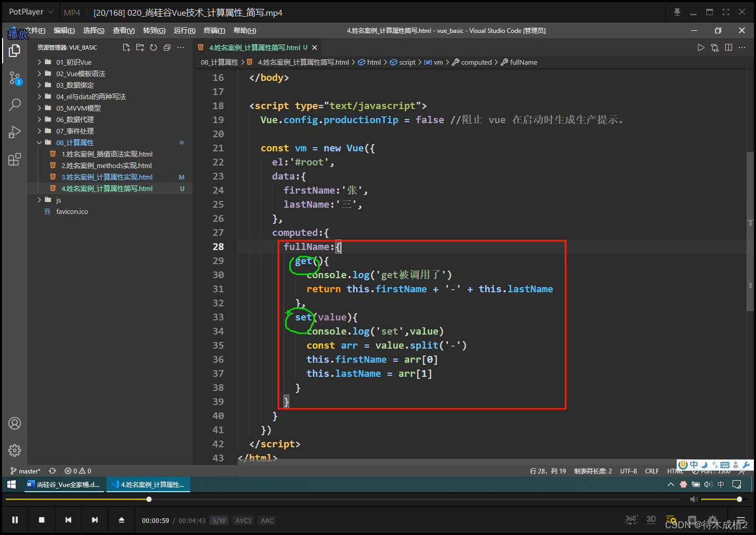
Task: Stop the video playback
Action: [42, 520]
